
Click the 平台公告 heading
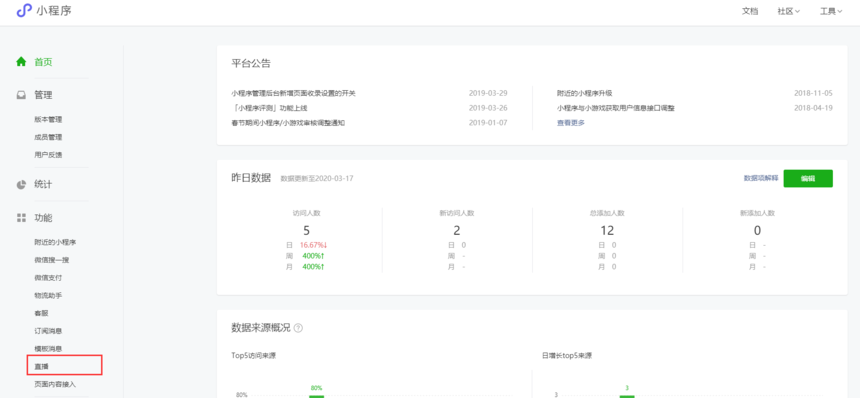[x=251, y=63]
